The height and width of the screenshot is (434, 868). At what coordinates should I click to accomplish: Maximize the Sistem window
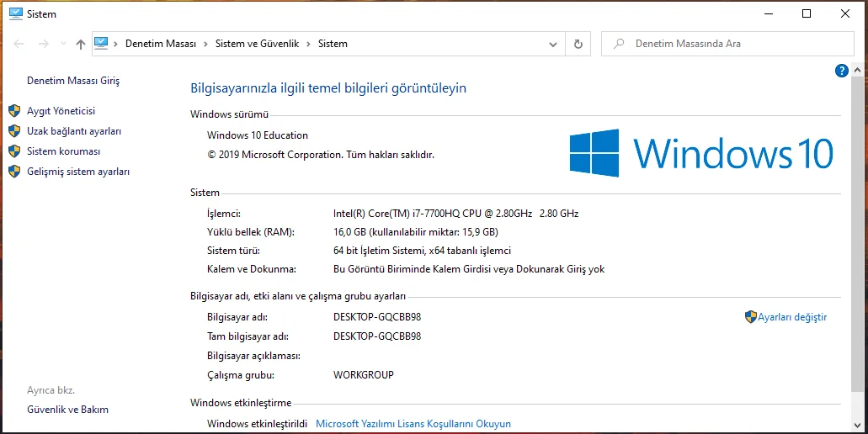point(807,13)
